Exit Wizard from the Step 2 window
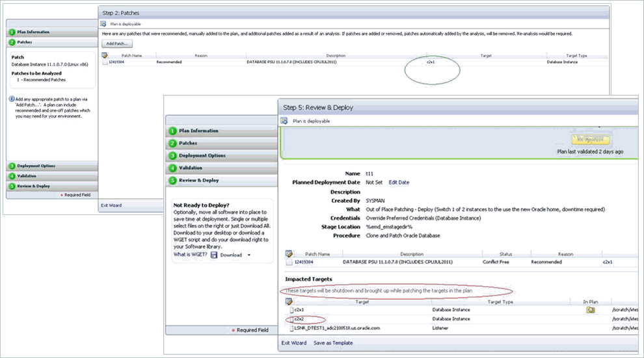This screenshot has height=358, width=644. 111,205
